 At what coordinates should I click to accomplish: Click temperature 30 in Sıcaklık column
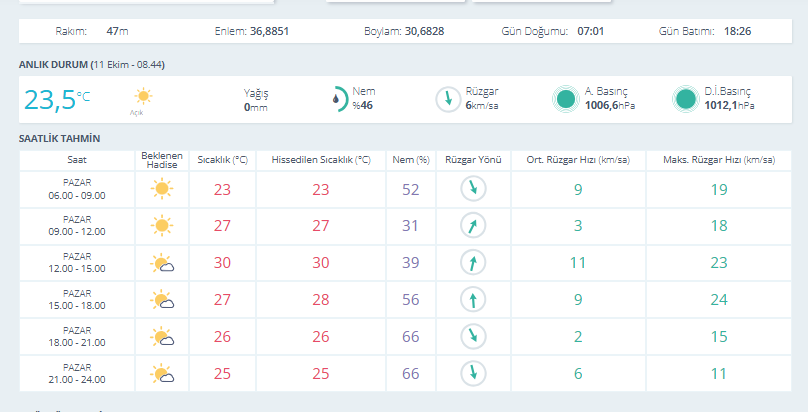pos(222,263)
